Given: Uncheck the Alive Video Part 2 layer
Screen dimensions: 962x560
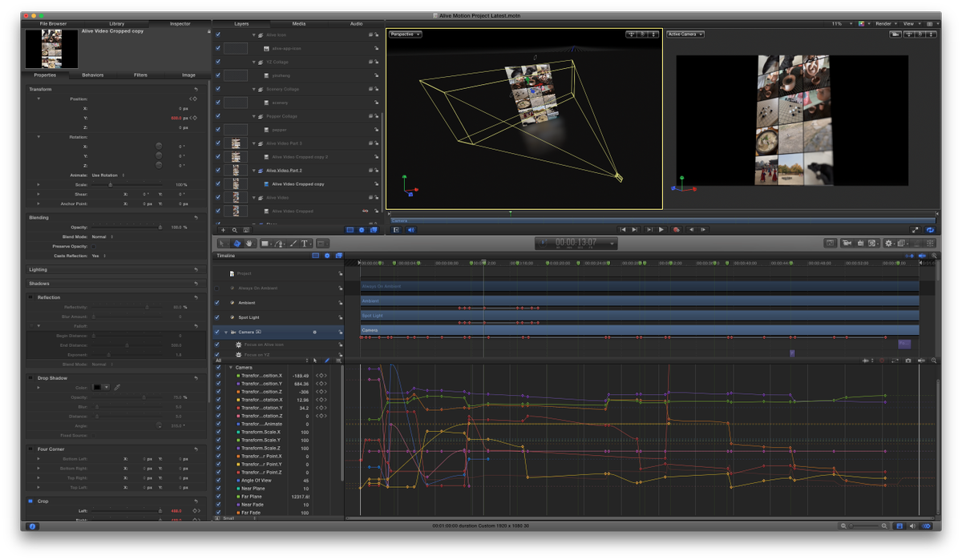Looking at the screenshot, I should pos(218,171).
